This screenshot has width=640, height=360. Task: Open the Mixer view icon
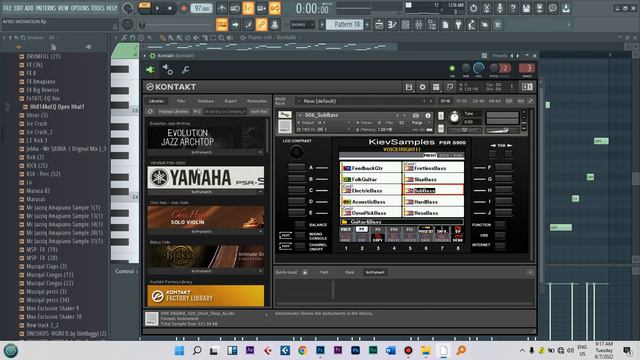pyautogui.click(x=419, y=25)
